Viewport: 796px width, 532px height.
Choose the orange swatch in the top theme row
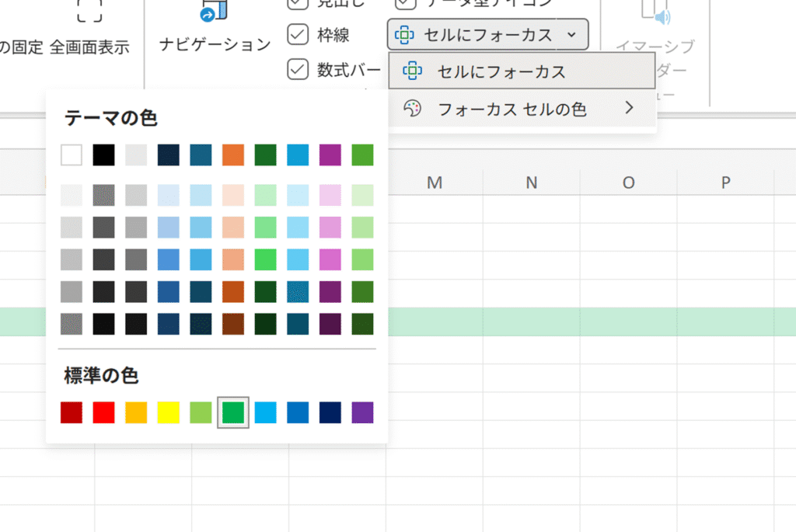233,155
